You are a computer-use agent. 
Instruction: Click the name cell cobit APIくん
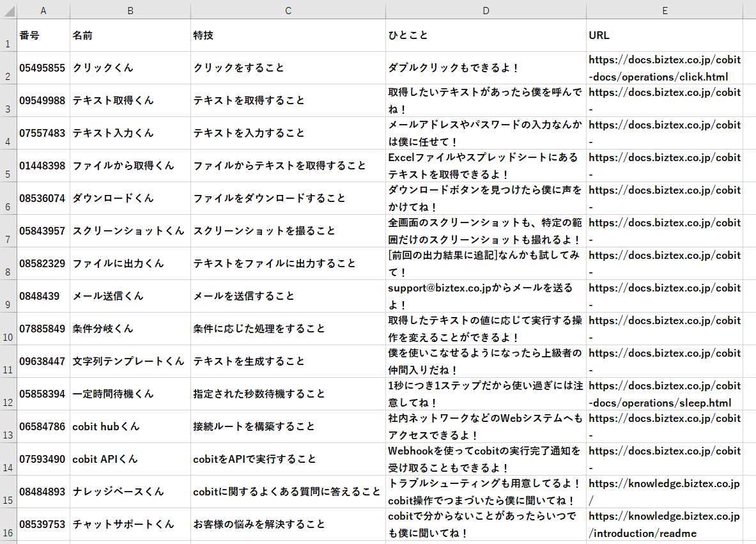coord(130,459)
